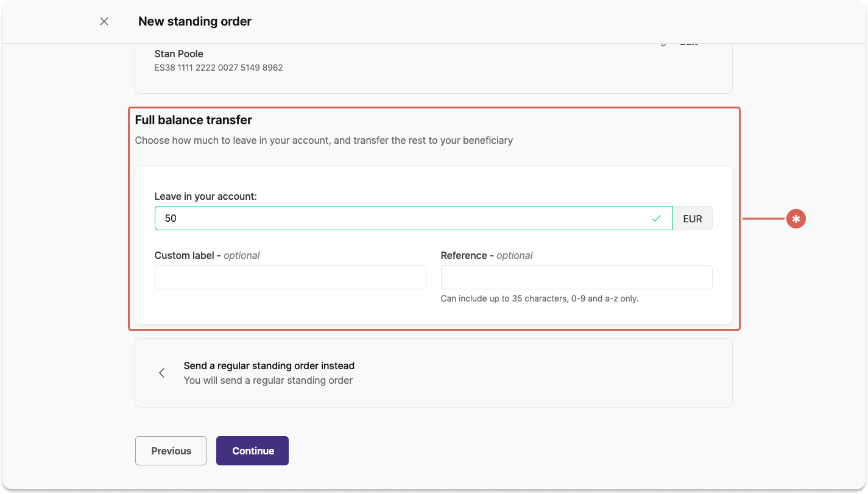Proceed with the Continue button

pos(252,451)
